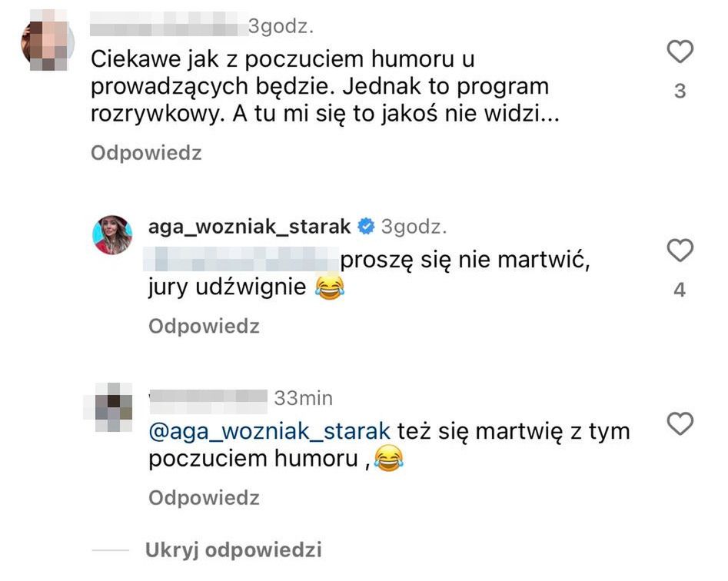Click the blue @aga_wozniak_starak mention
Image resolution: width=728 pixels, height=581 pixels.
pyautogui.click(x=270, y=431)
